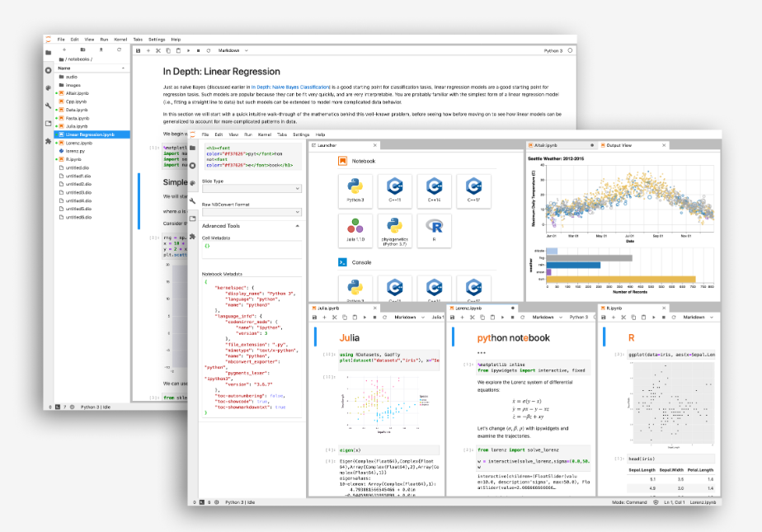Open Markdown cell type dropdown in Lorenz.ipynb toolbar
762x532 pixels.
pos(547,318)
